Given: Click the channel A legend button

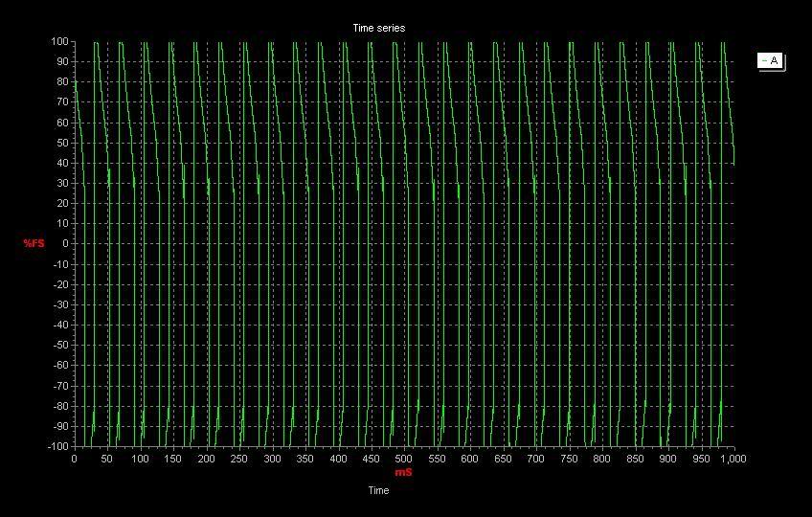Looking at the screenshot, I should tap(771, 60).
